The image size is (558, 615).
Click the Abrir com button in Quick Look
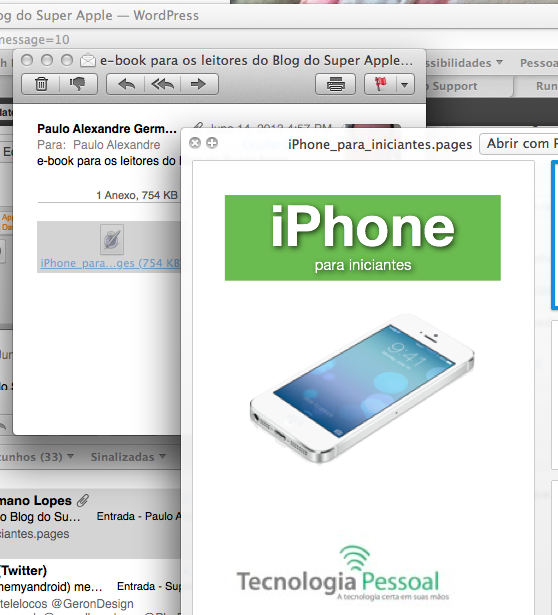pyautogui.click(x=518, y=144)
